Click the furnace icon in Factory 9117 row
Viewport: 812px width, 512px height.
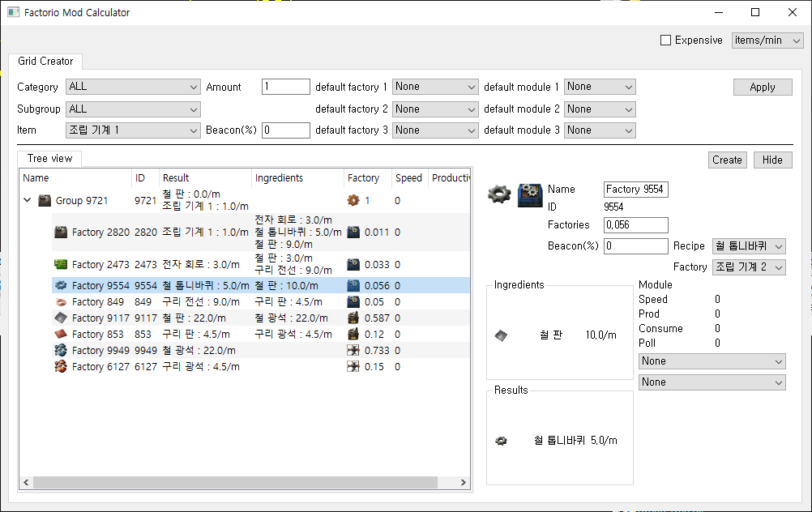353,318
